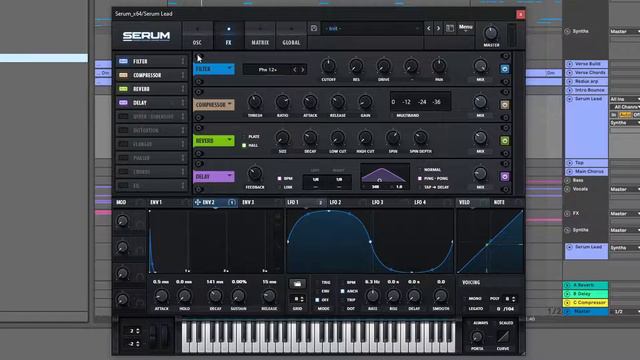
Task: Toggle LFO BPM sync checkbox
Action: (x=342, y=282)
